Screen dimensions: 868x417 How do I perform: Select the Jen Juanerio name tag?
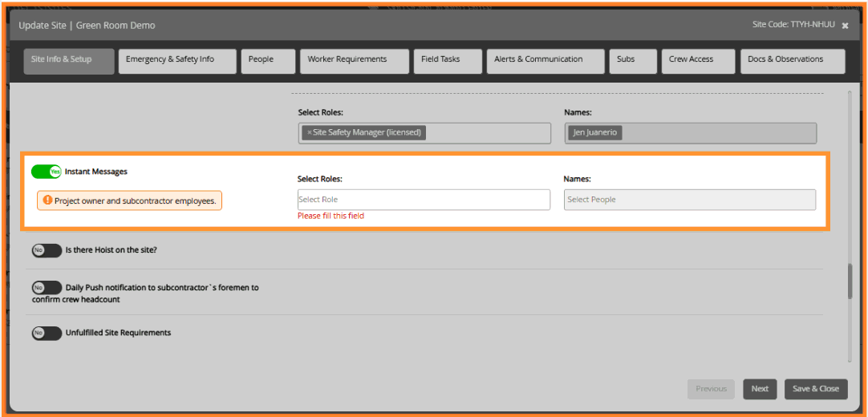click(595, 133)
